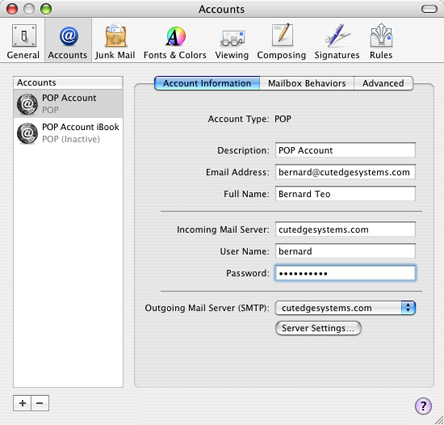Click the Password input field
444x425 pixels.
click(345, 273)
